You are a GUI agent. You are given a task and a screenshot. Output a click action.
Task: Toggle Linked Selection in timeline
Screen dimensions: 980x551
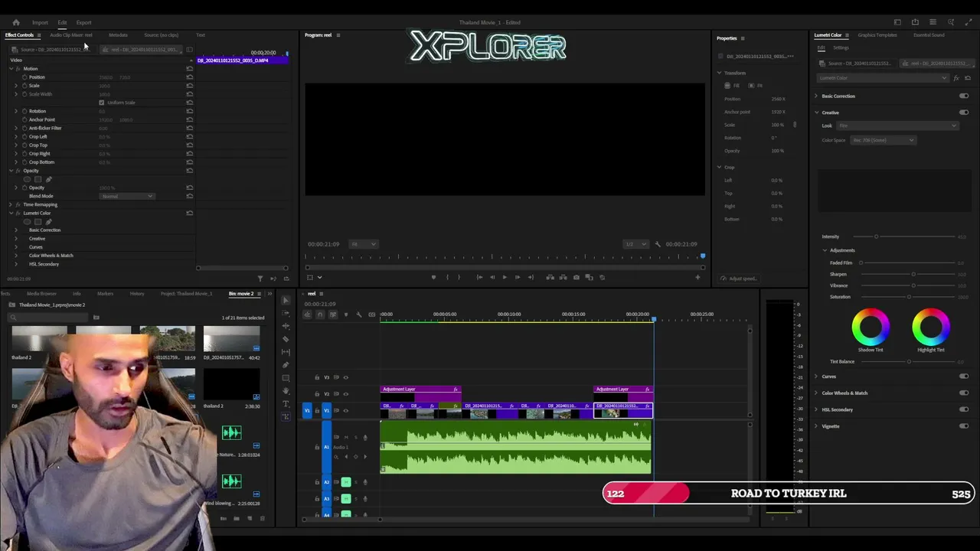[x=332, y=315]
